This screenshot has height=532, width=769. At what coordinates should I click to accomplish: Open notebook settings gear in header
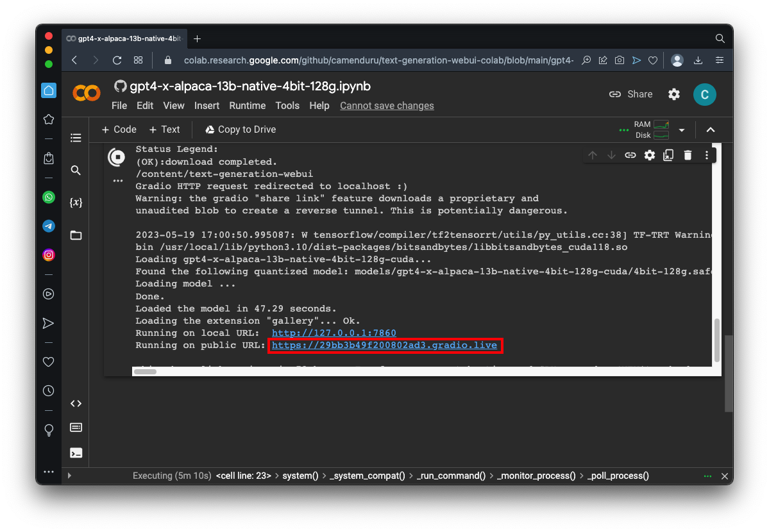tap(674, 94)
